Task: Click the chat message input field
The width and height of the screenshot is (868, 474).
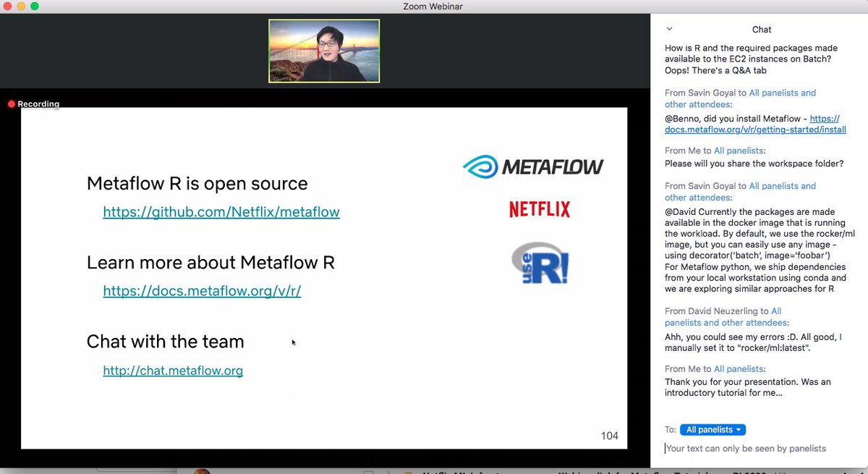Action: click(x=759, y=449)
